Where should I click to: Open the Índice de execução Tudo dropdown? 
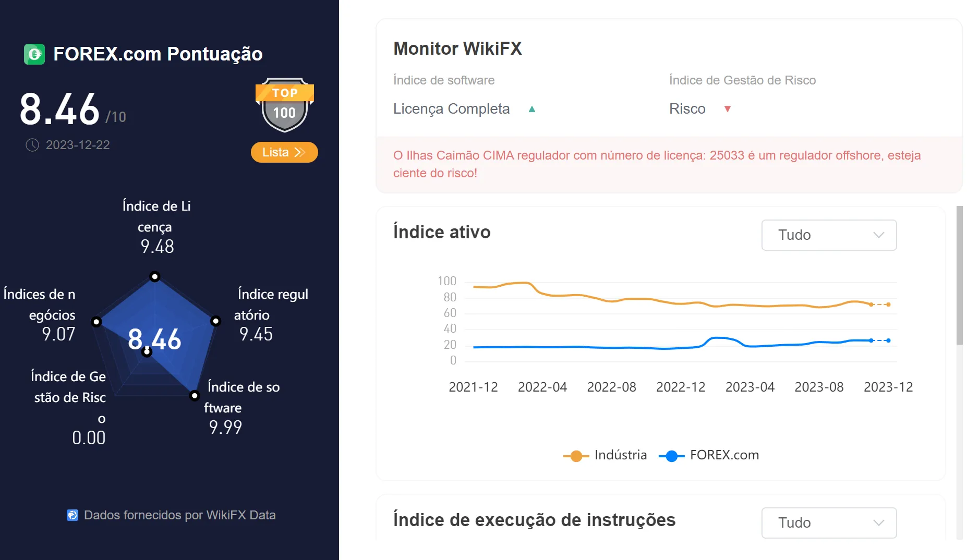pos(829,523)
